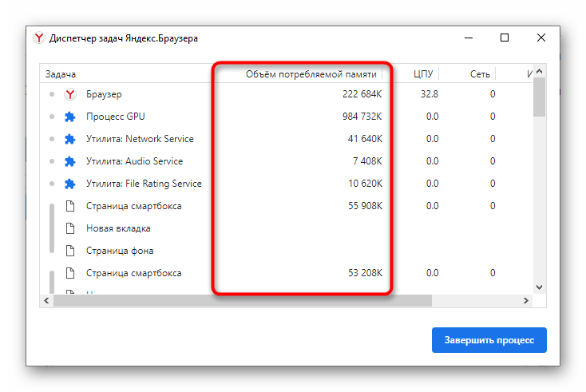Click CPU value 32.8

pos(430,94)
